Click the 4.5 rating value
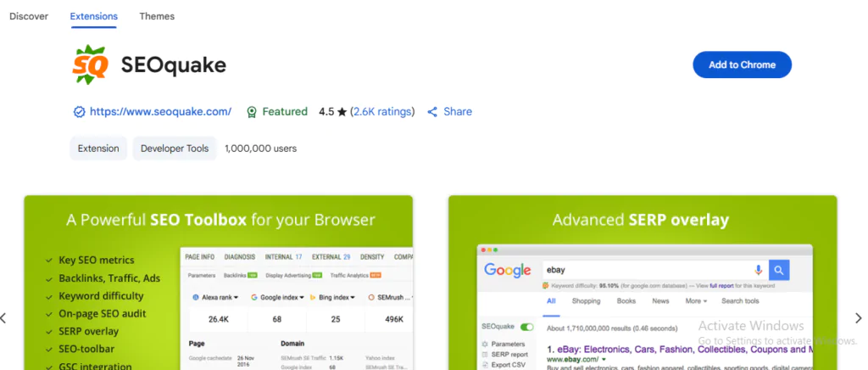Screen dimensions: 868x370 (x=326, y=111)
